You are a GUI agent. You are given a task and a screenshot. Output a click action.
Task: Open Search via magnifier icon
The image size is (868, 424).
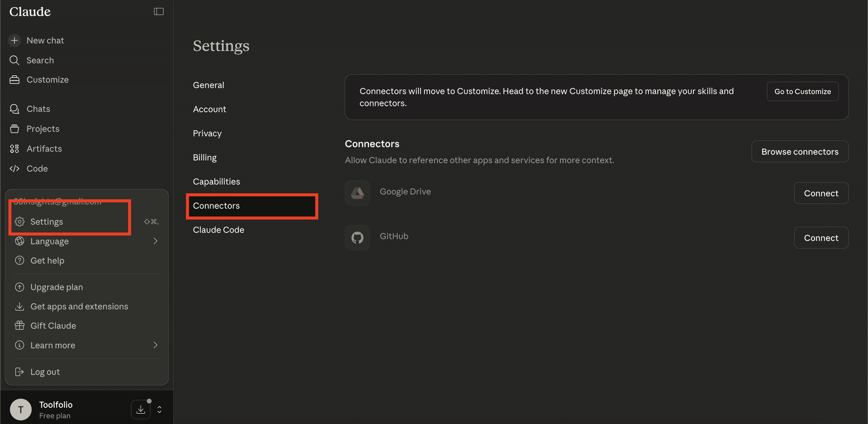[14, 60]
